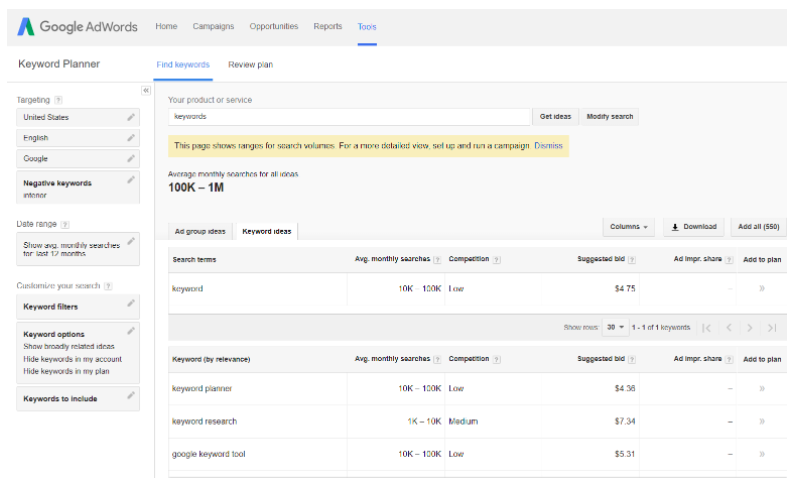Dismiss the search volume notice
The height and width of the screenshot is (489, 798).
coord(548,146)
